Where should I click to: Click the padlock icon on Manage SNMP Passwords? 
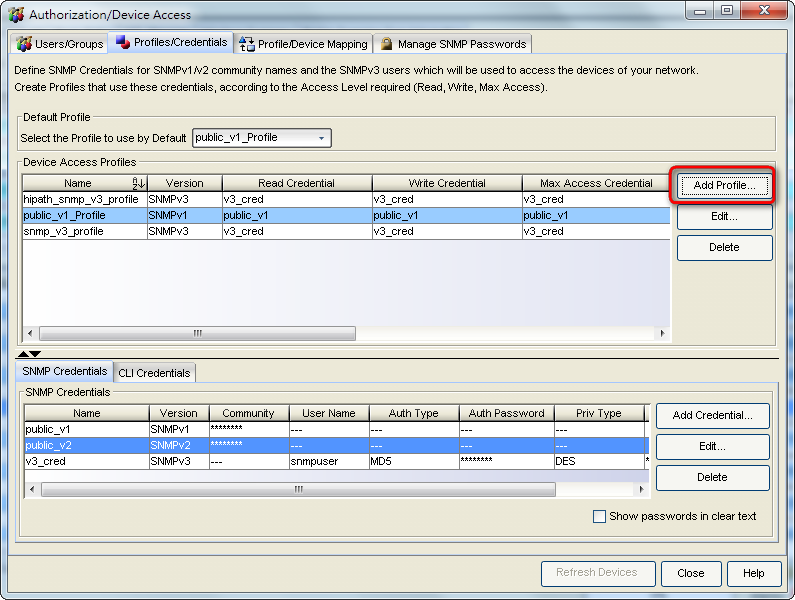click(x=386, y=44)
